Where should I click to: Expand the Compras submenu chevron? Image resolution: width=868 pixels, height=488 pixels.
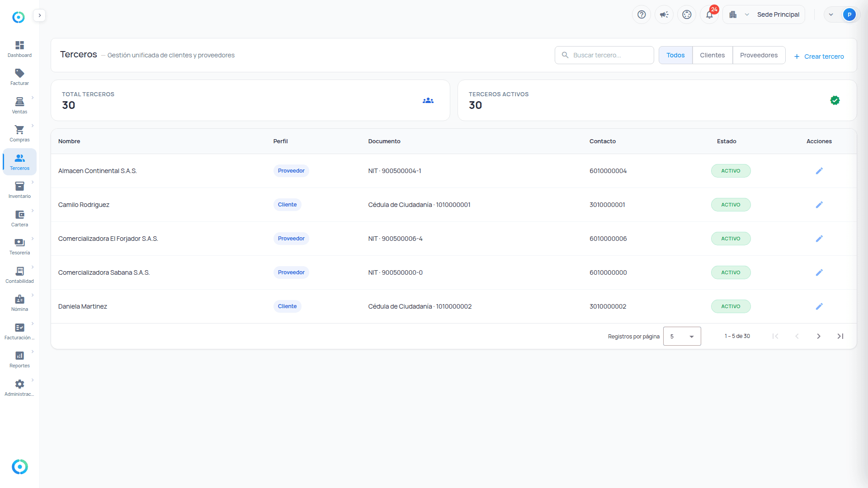[x=33, y=126]
